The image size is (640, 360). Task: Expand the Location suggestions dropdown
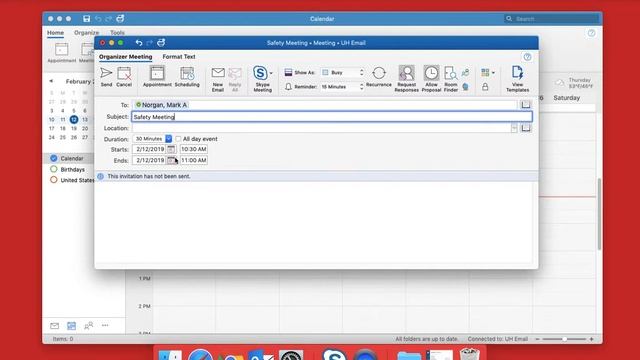[x=514, y=128]
